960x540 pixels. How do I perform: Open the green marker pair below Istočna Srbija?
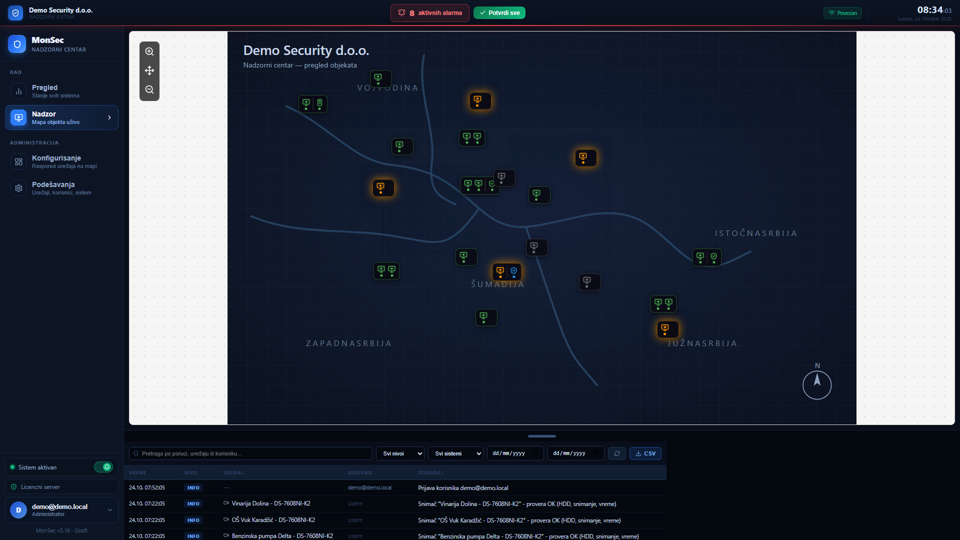point(707,257)
